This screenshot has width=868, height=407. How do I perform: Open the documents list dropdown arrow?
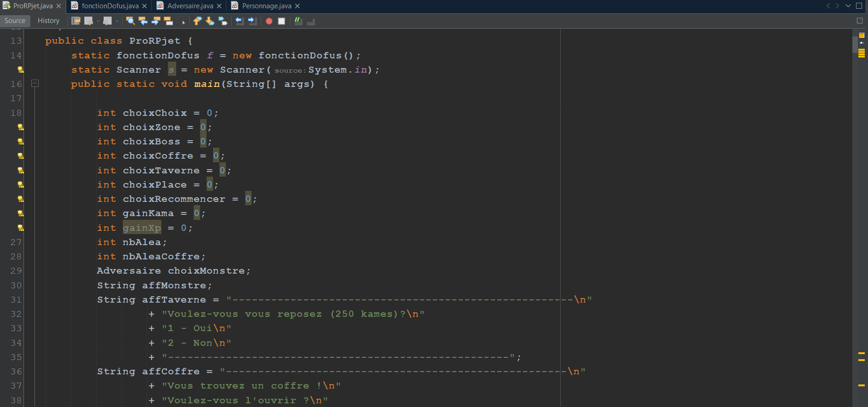pyautogui.click(x=848, y=6)
